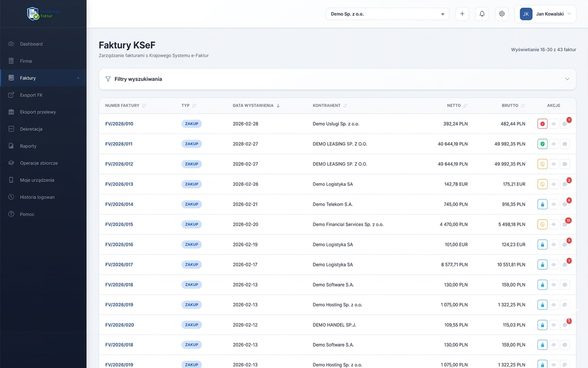Open settings via the gear icon
Image resolution: width=588 pixels, height=368 pixels.
coord(501,14)
